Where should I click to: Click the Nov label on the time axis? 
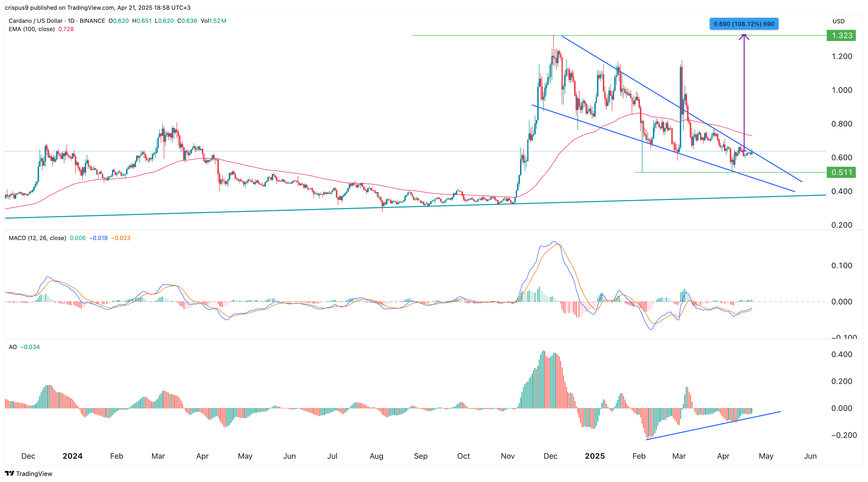[508, 456]
